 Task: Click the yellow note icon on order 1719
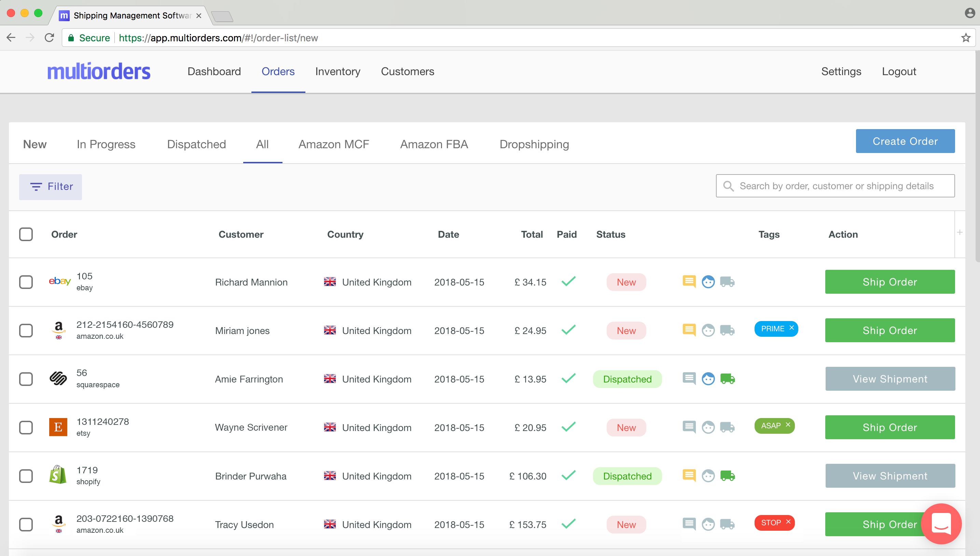pos(689,476)
